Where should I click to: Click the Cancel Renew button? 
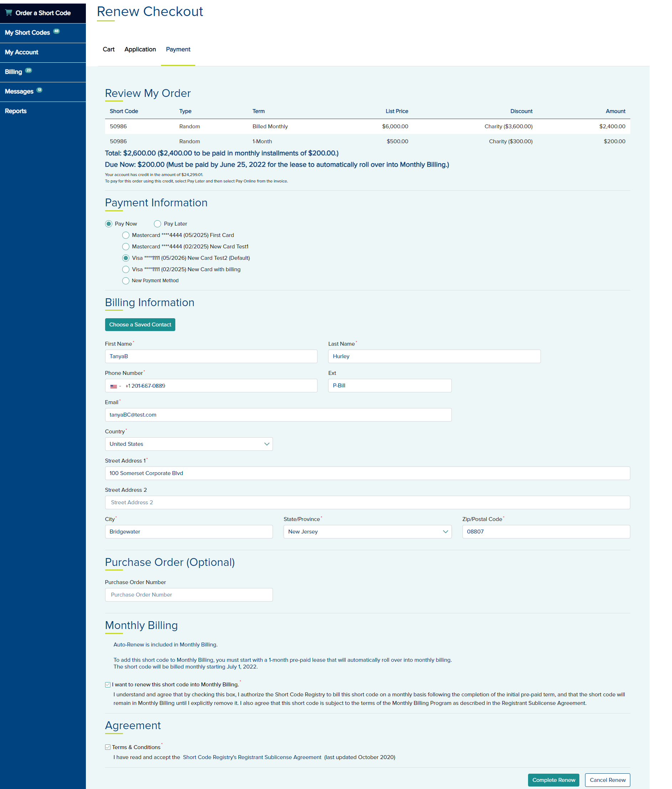[x=607, y=780]
